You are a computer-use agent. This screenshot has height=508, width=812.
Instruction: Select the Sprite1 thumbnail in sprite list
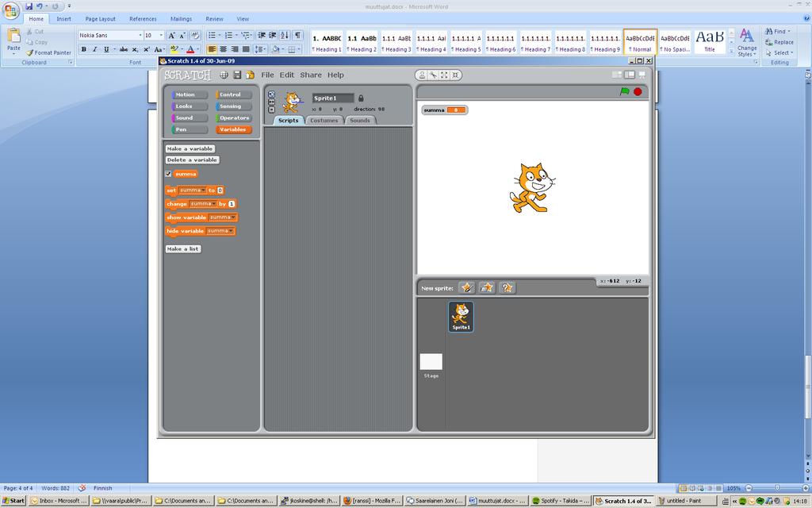click(x=461, y=317)
